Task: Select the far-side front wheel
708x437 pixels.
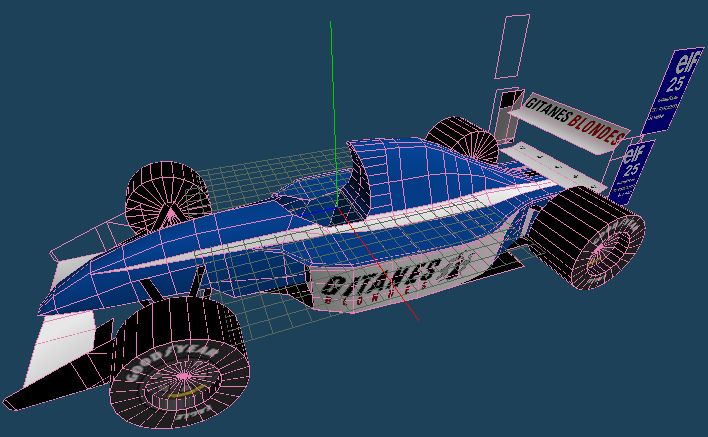Action: tap(165, 197)
